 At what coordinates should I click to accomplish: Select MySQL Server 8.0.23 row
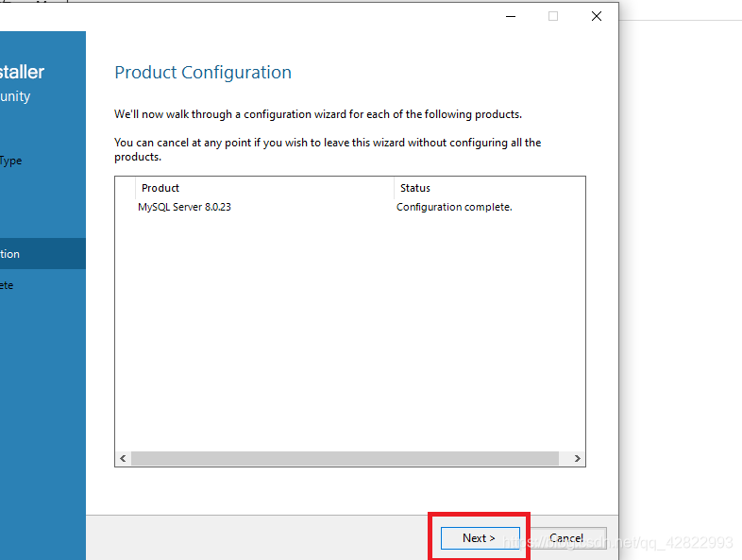pyautogui.click(x=350, y=207)
